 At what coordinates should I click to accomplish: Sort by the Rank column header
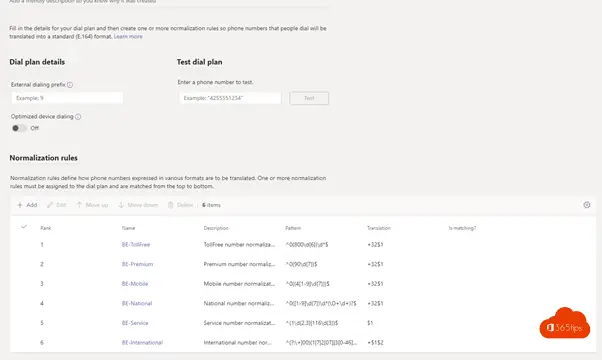(x=46, y=228)
